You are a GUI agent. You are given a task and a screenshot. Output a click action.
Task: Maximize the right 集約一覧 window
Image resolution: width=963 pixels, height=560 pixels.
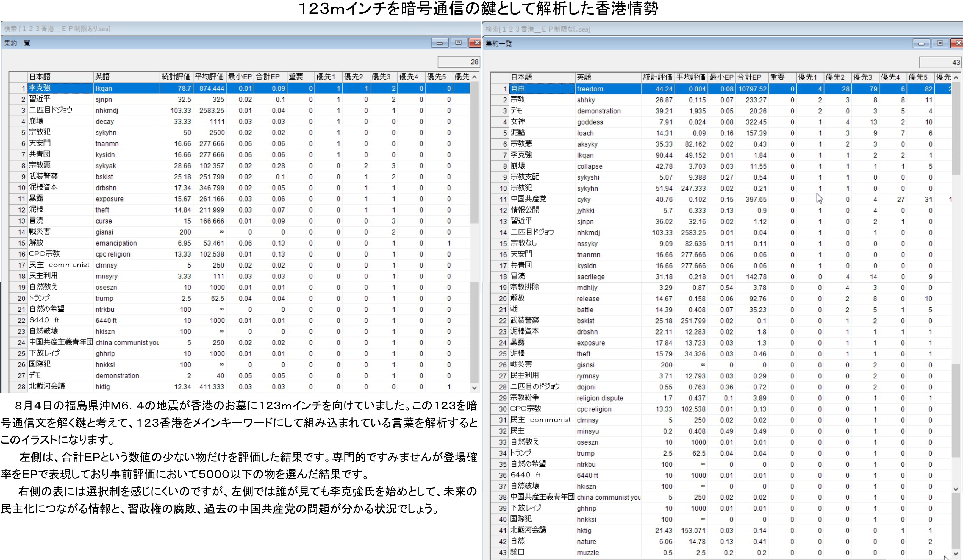pyautogui.click(x=940, y=44)
